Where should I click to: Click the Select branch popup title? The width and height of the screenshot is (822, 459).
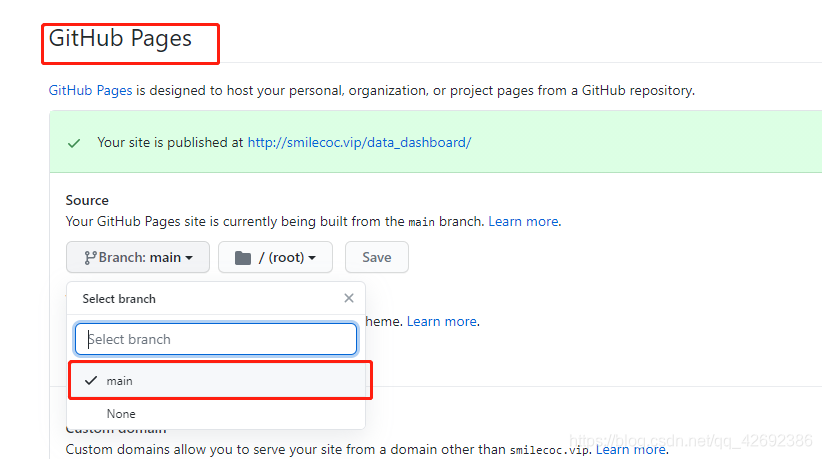(119, 299)
